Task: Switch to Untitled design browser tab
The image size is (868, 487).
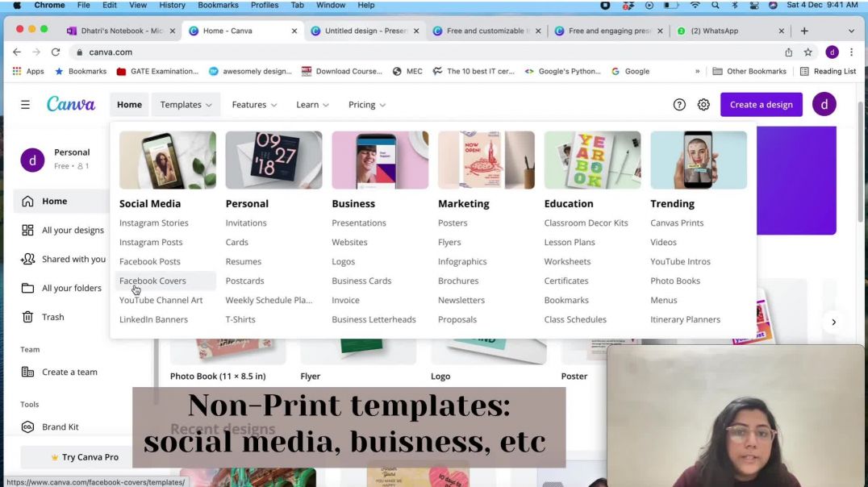Action: click(365, 31)
